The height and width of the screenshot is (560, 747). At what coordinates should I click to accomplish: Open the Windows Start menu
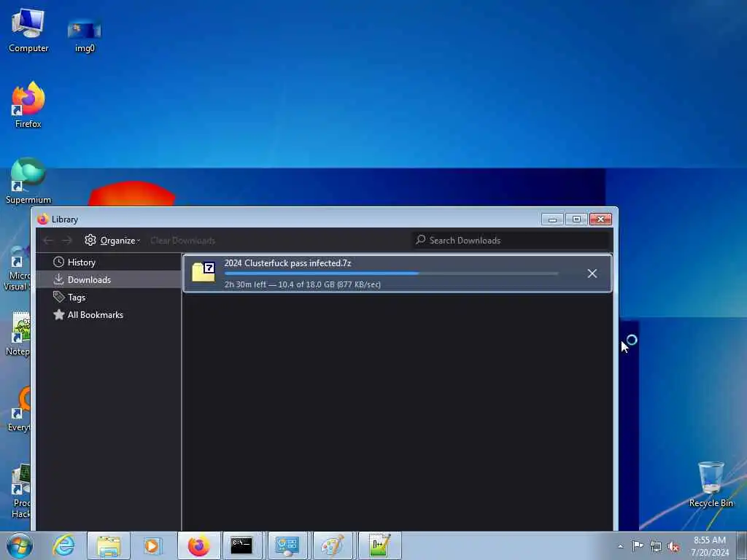tap(20, 545)
